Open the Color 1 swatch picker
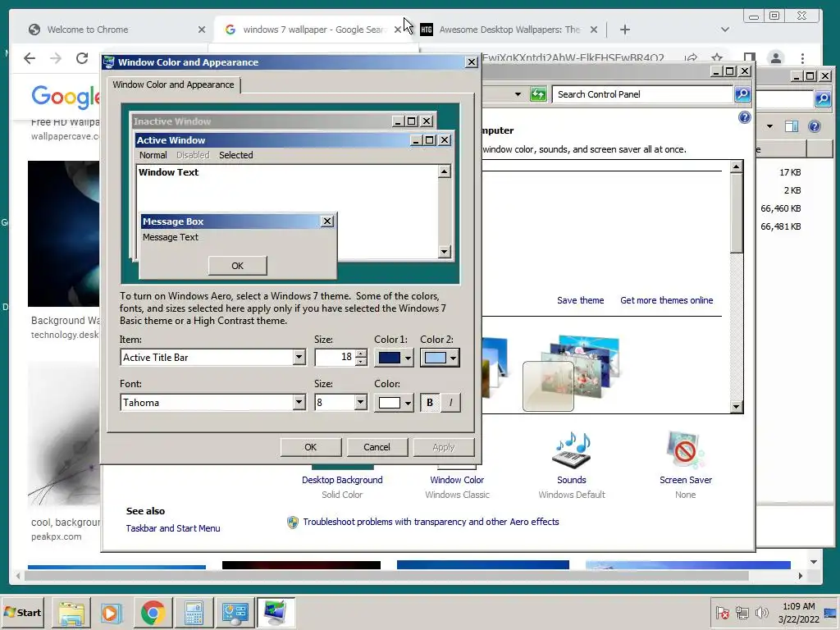The image size is (840, 630). (394, 358)
